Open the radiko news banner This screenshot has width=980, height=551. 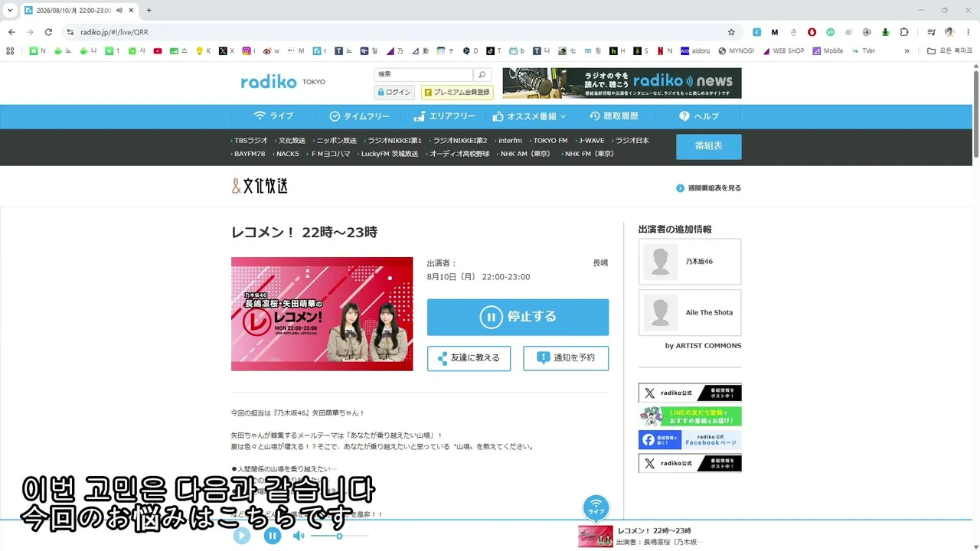(x=622, y=83)
